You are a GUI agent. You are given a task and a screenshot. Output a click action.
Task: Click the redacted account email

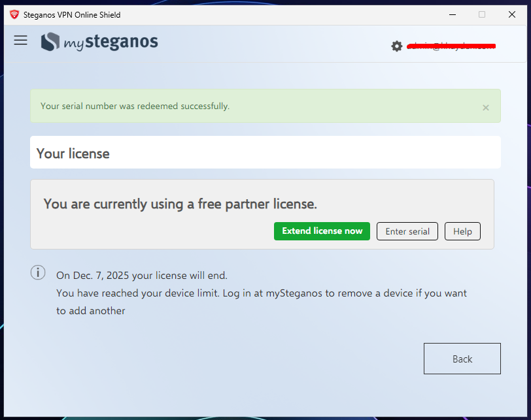(x=451, y=46)
